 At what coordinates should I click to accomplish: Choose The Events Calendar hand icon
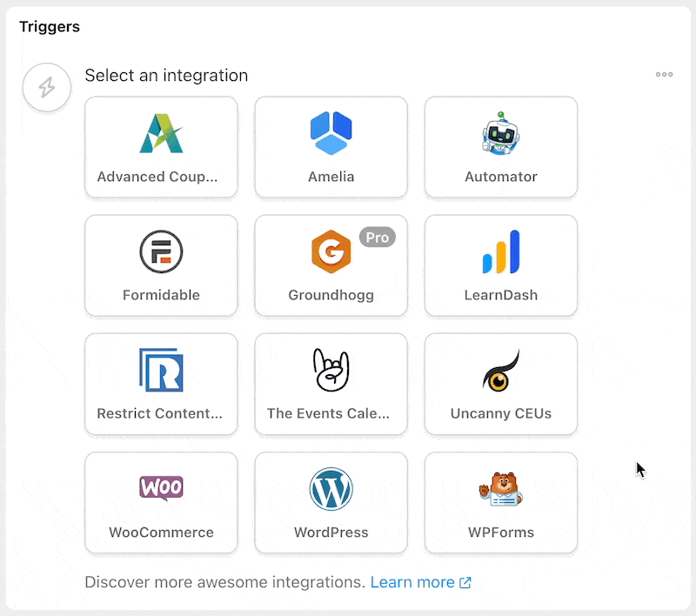pyautogui.click(x=331, y=370)
